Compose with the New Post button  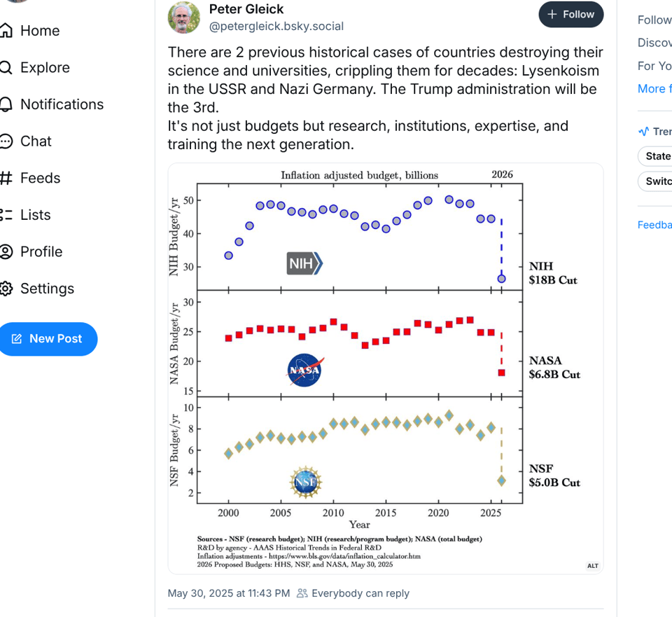(48, 339)
